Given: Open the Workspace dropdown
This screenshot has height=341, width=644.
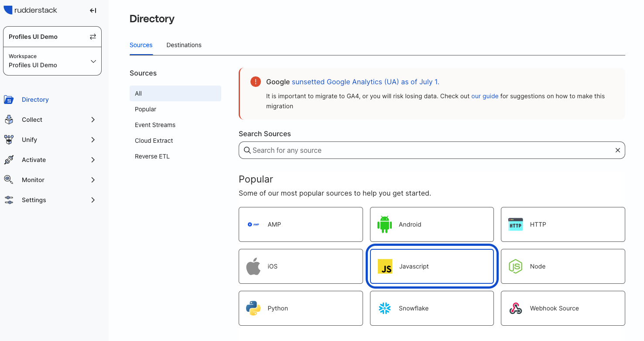Looking at the screenshot, I should coord(52,61).
